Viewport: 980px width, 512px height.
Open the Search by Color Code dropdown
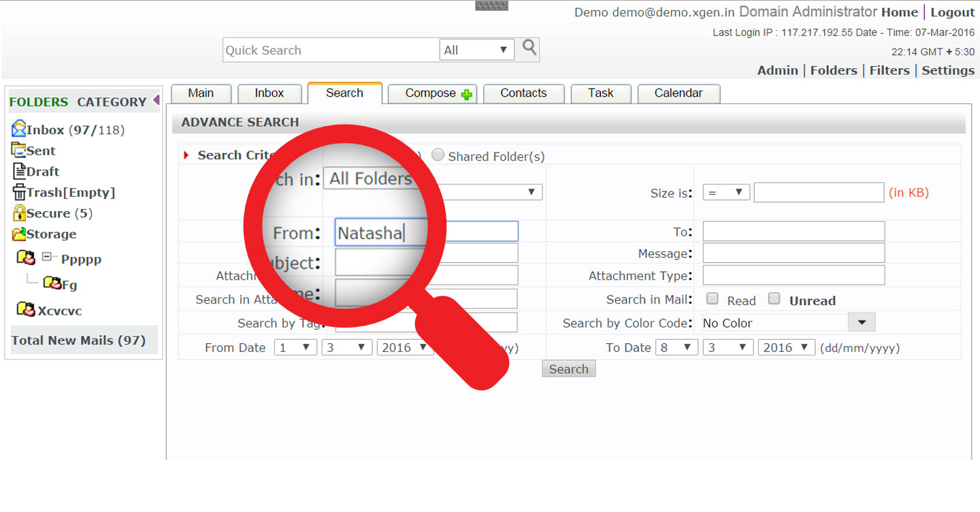tap(789, 323)
